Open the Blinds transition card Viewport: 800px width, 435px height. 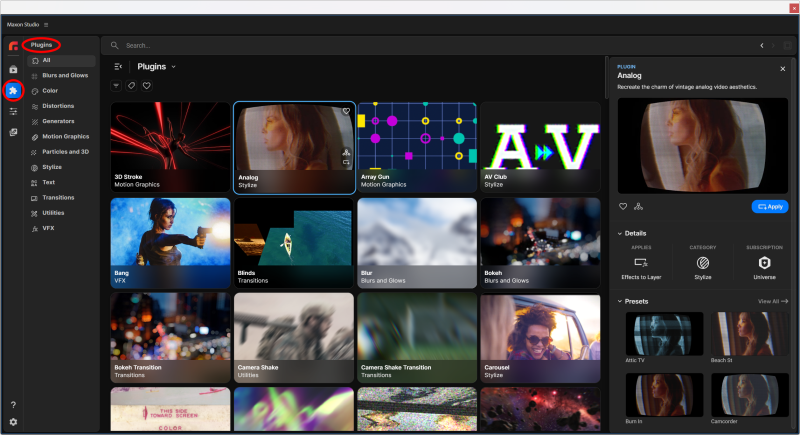(294, 243)
